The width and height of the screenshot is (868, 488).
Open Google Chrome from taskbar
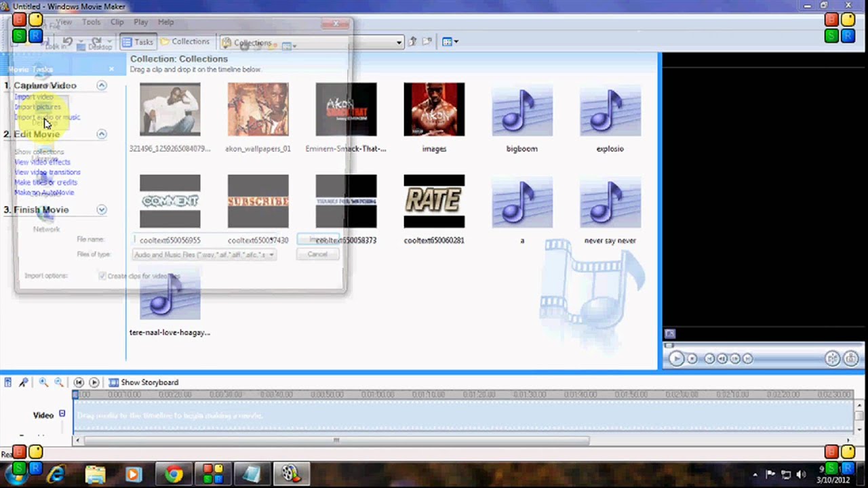pos(174,474)
